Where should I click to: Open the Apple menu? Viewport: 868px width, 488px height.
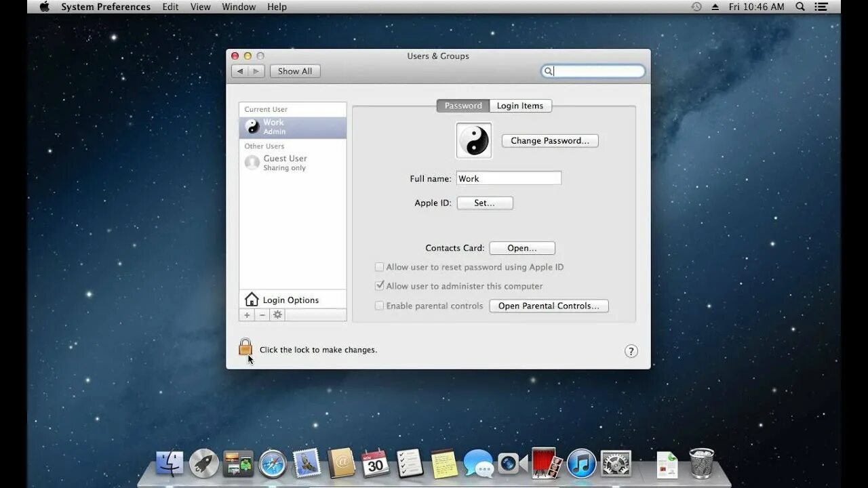click(45, 7)
